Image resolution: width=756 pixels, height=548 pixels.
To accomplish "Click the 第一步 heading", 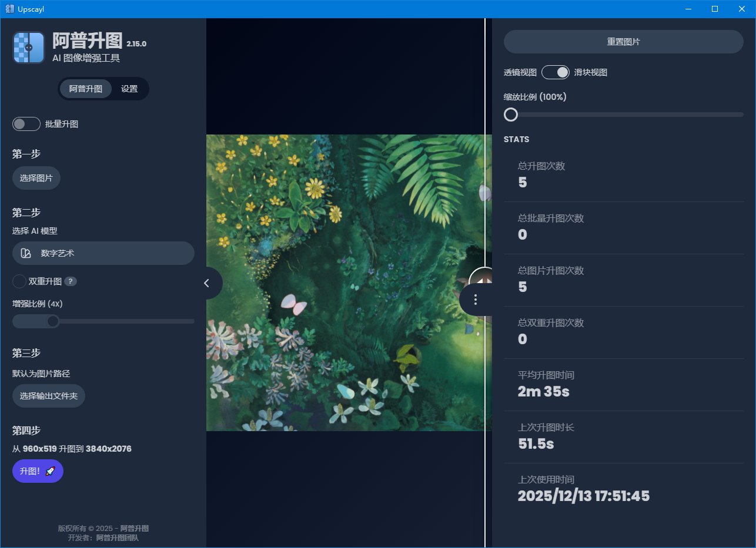I will pyautogui.click(x=26, y=154).
